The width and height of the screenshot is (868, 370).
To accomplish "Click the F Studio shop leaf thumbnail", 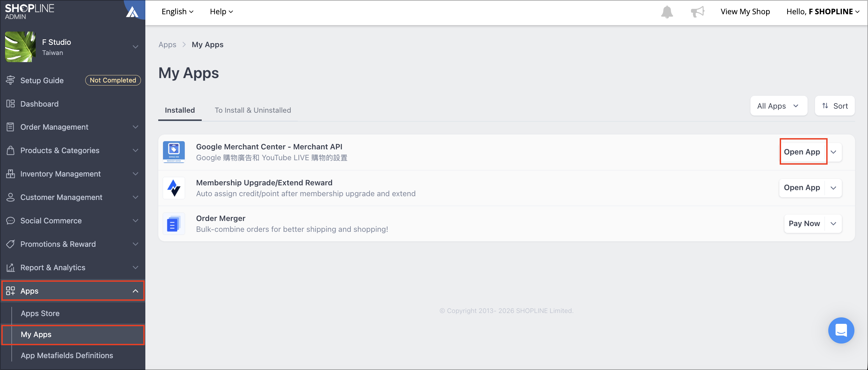I will tap(20, 47).
